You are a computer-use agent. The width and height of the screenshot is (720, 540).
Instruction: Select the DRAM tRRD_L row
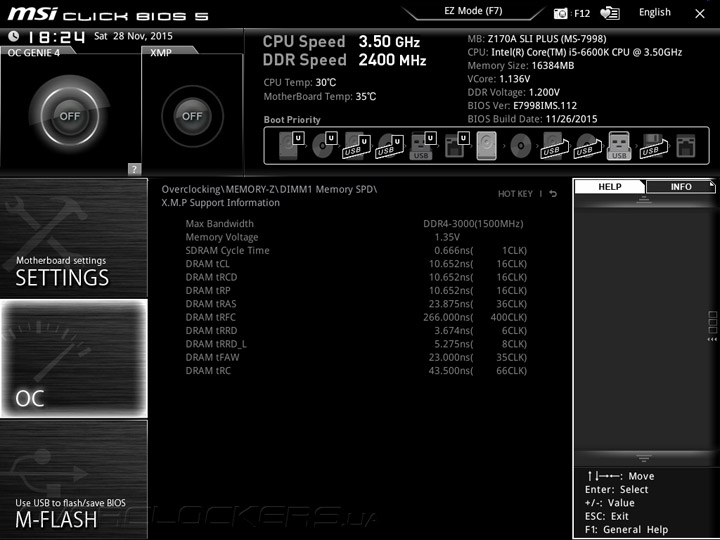pyautogui.click(x=356, y=343)
